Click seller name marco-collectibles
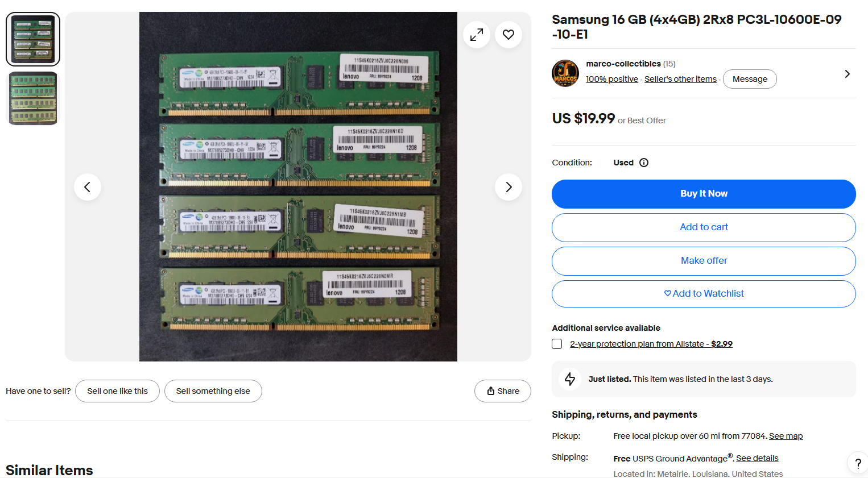 point(623,64)
